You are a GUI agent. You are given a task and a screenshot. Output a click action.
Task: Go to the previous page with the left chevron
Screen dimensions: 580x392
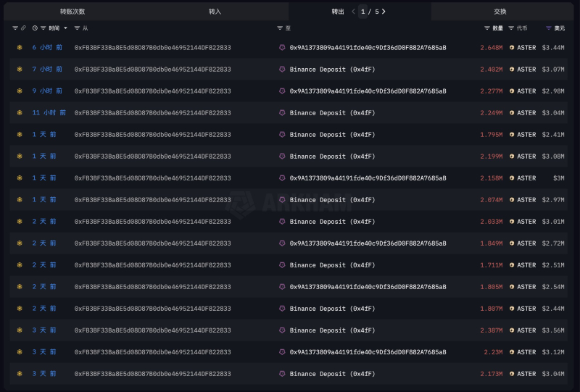[x=353, y=12]
